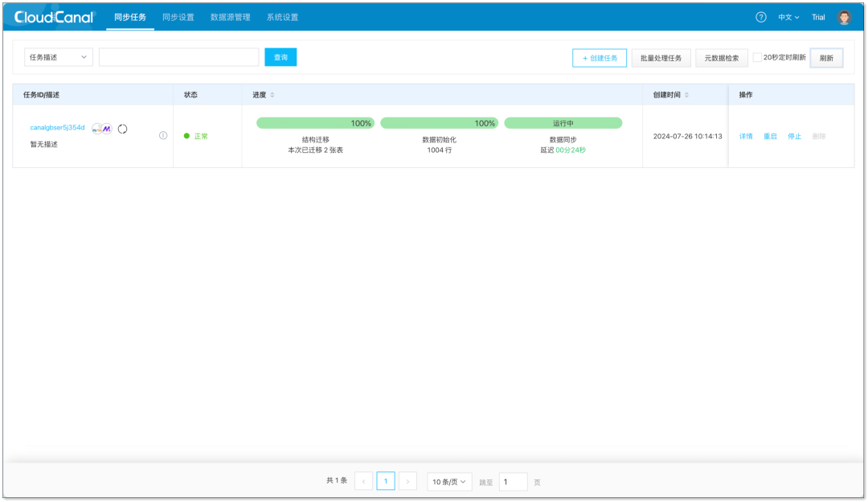Go to next page arrow
Screen dimensions: 868x502
click(408, 481)
